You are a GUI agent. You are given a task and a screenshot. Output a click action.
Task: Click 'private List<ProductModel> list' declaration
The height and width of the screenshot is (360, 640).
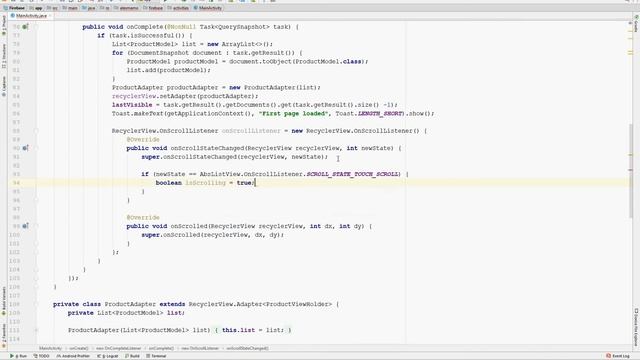coord(126,313)
